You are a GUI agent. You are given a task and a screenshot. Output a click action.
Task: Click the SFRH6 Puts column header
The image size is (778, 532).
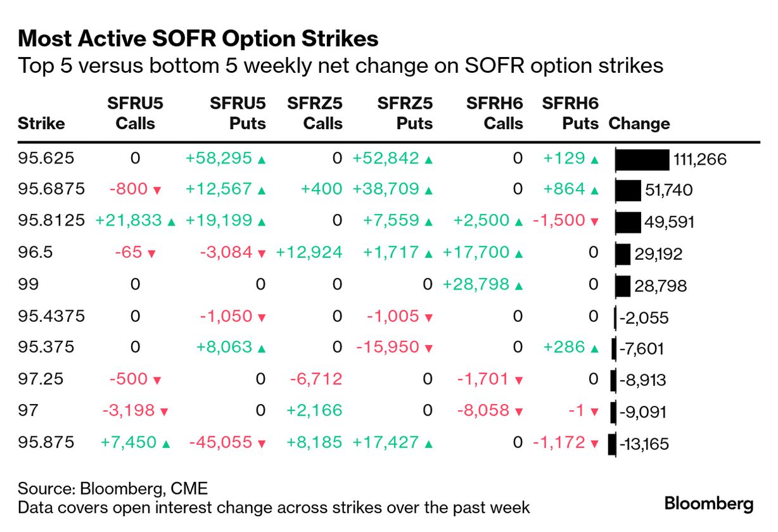click(570, 113)
